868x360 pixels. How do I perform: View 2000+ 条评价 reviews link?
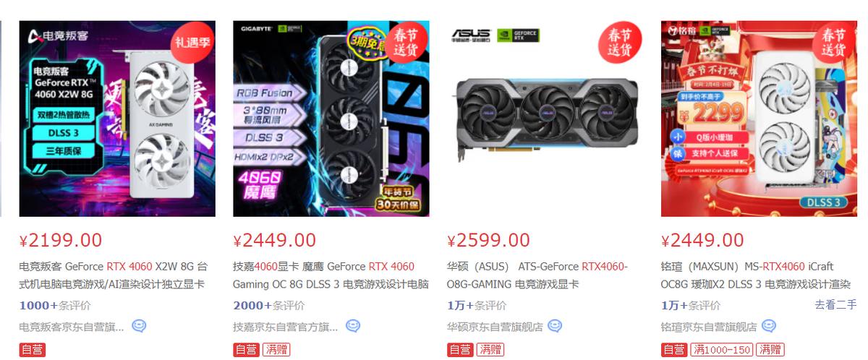(x=268, y=305)
